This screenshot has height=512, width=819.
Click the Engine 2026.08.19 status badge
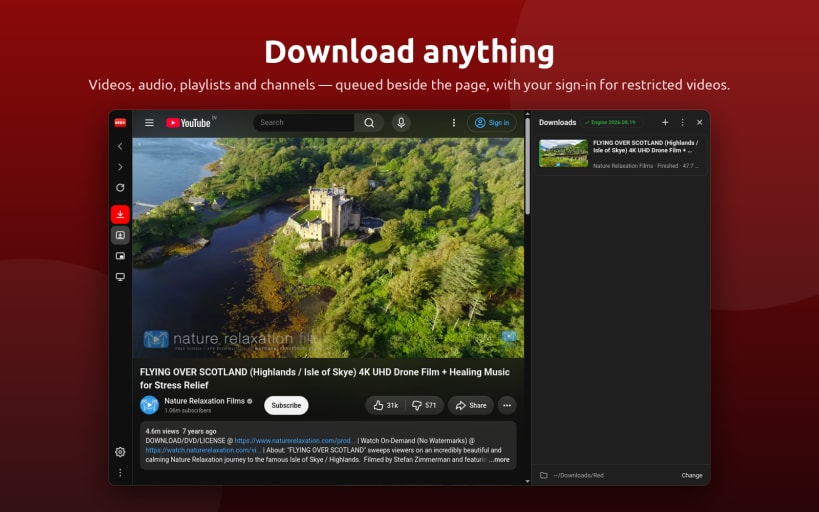tap(612, 123)
